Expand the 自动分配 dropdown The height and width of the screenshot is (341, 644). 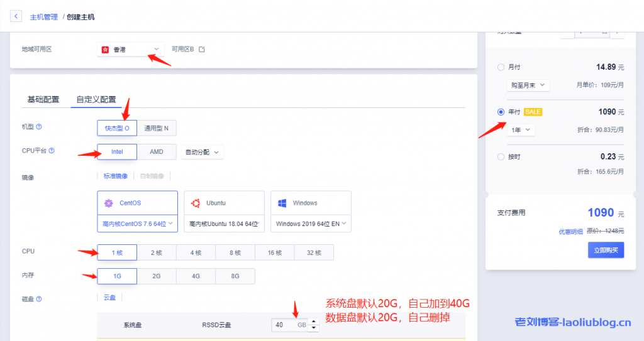pyautogui.click(x=202, y=152)
